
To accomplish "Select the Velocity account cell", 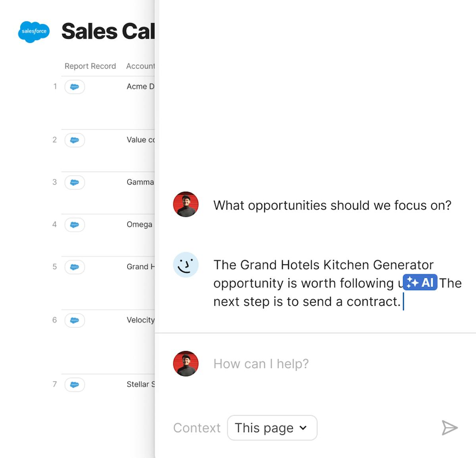I will click(x=140, y=320).
